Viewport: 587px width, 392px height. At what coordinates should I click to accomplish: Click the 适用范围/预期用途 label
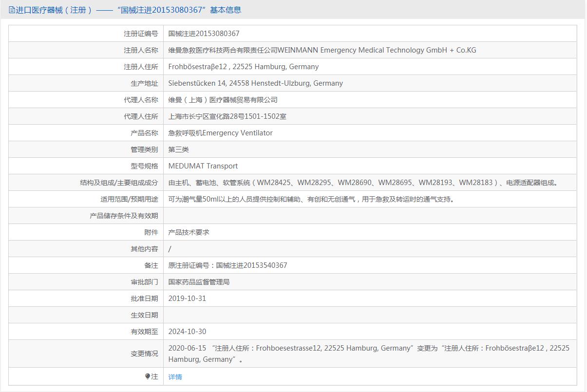129,199
